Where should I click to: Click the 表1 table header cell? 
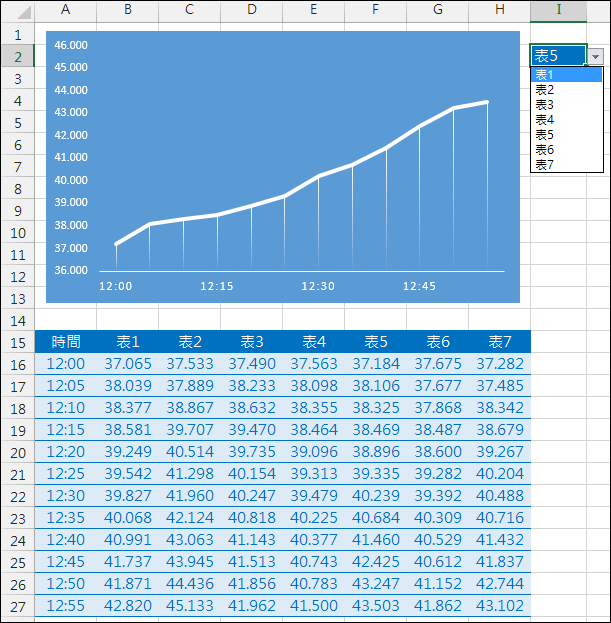(128, 342)
